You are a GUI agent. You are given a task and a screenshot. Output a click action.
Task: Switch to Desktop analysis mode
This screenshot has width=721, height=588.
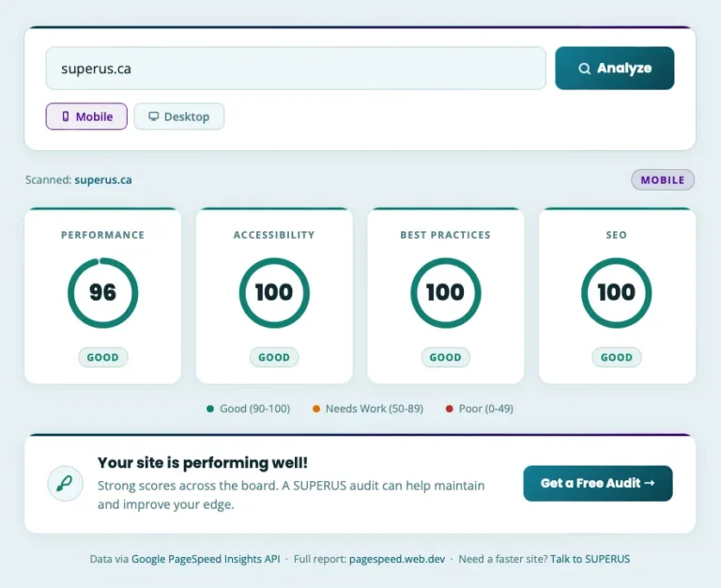click(179, 116)
